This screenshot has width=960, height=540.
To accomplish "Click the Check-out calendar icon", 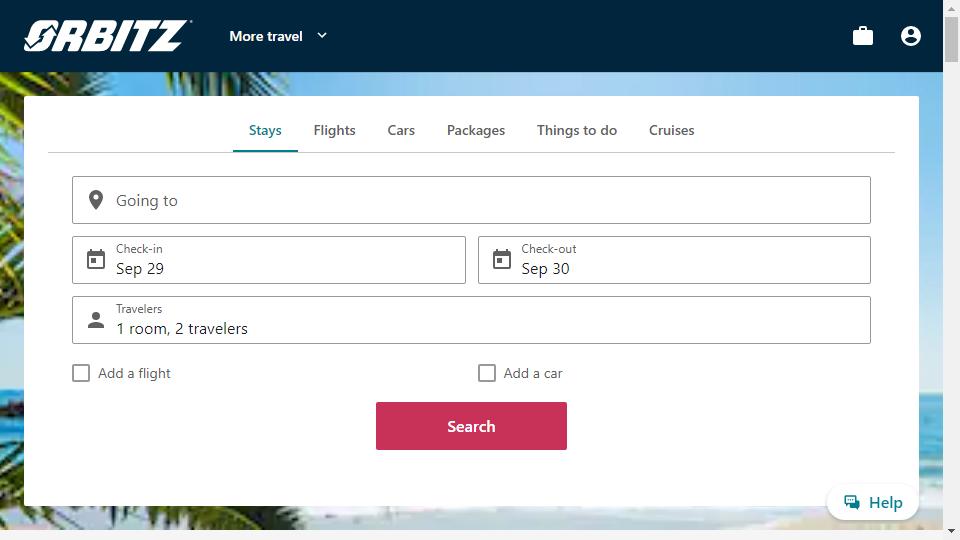I will [501, 260].
